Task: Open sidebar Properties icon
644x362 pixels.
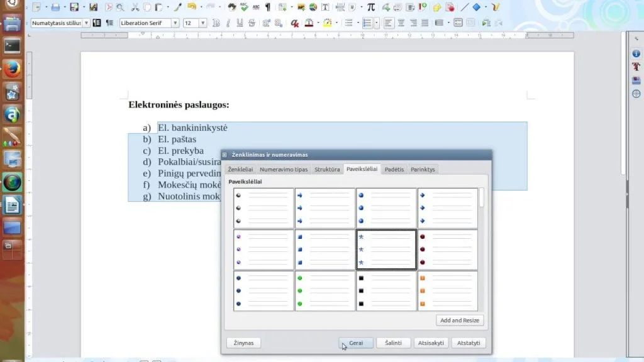Action: 636,54
